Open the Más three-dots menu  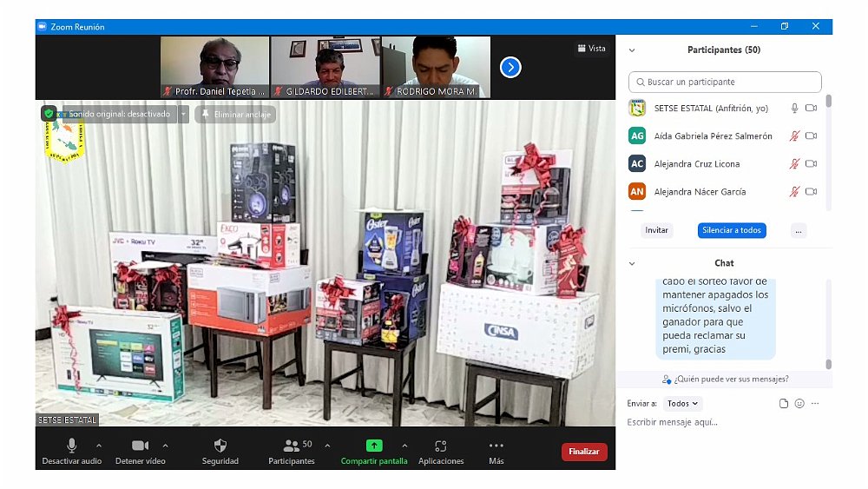(x=496, y=446)
